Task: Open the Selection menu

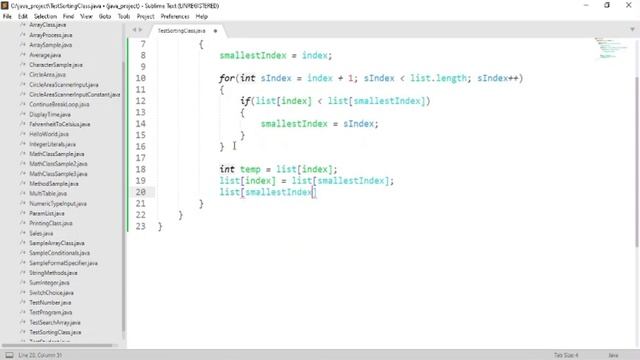Action: (x=45, y=16)
